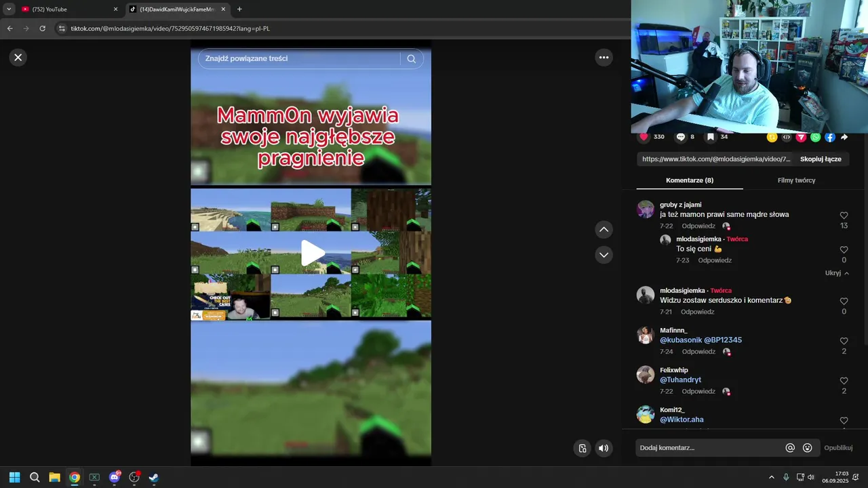
Task: Open more share options arrow
Action: [844, 137]
